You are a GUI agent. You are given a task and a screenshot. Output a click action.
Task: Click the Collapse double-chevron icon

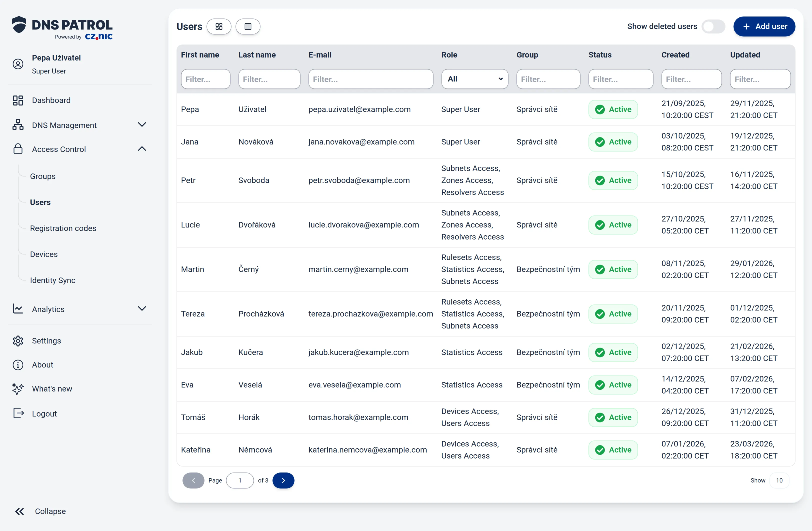(x=19, y=511)
